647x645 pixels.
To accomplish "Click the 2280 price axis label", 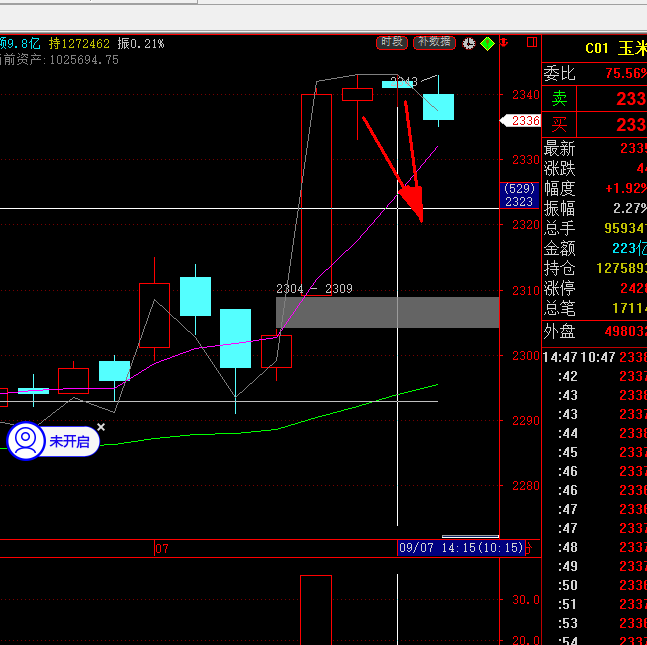I will (x=526, y=486).
